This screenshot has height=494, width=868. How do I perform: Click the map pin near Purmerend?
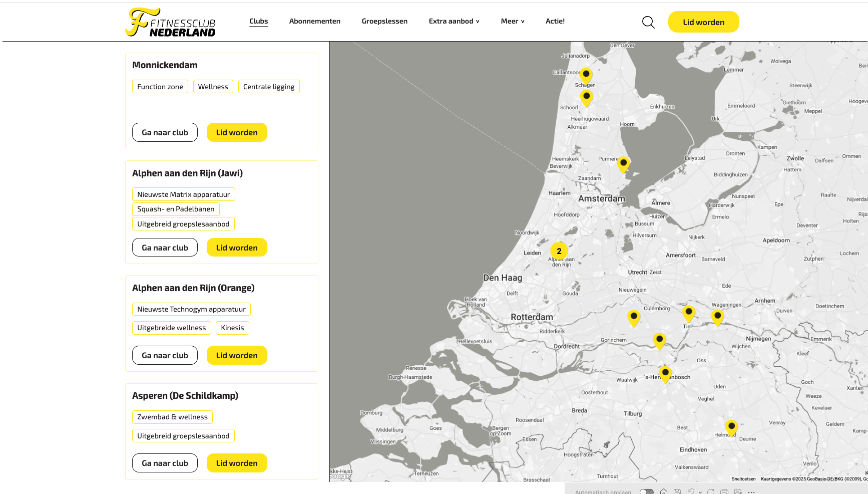[x=623, y=163]
